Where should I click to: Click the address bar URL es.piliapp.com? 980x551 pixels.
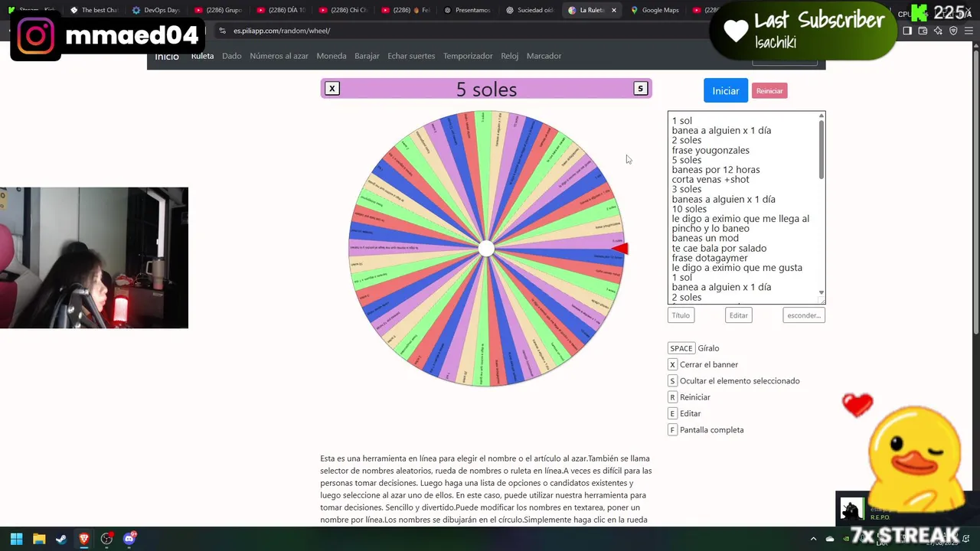[282, 31]
